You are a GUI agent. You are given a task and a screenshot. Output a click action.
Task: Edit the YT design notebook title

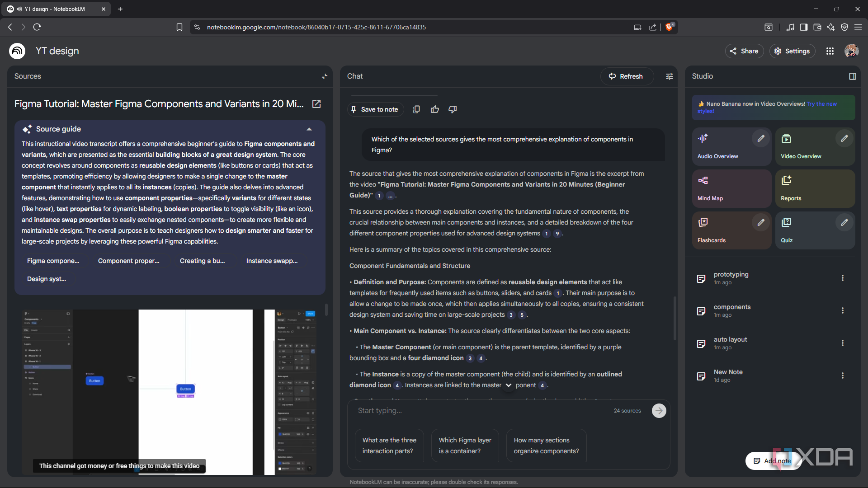tap(57, 51)
